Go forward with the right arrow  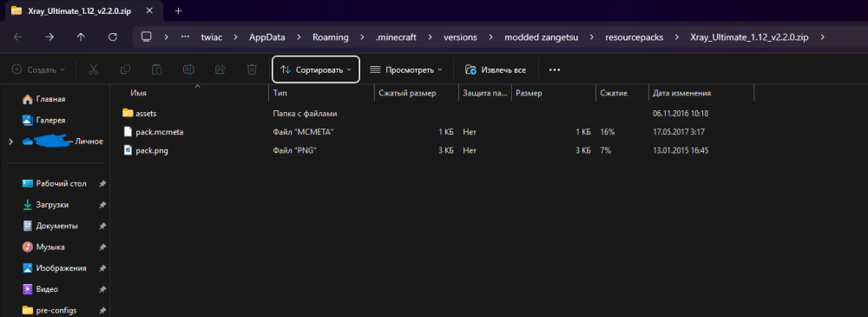[x=49, y=37]
